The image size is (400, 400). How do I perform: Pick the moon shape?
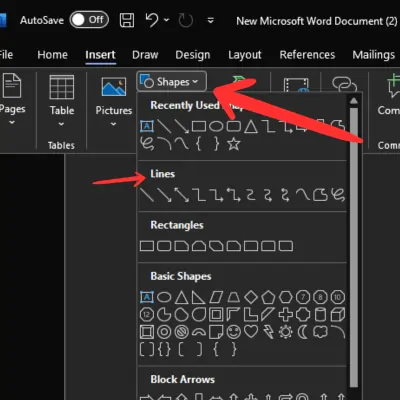[303, 332]
